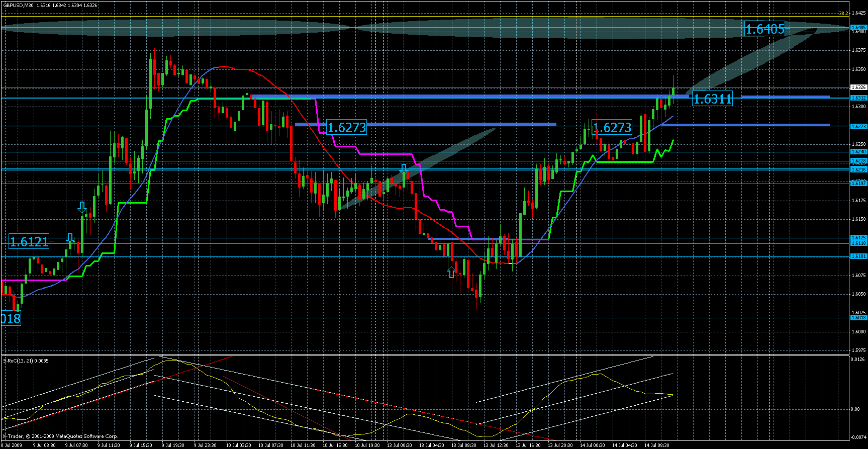Click the 1.6300 price axis value
868x449 pixels.
pos(857,107)
